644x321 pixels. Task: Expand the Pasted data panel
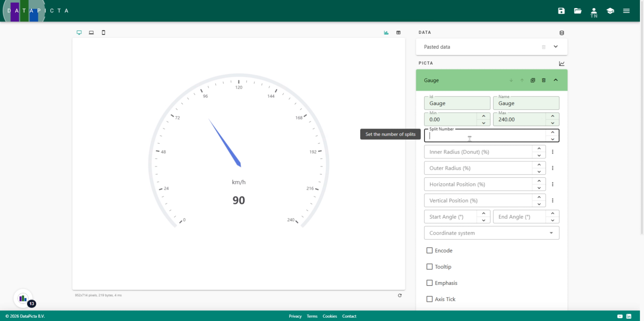pyautogui.click(x=555, y=47)
